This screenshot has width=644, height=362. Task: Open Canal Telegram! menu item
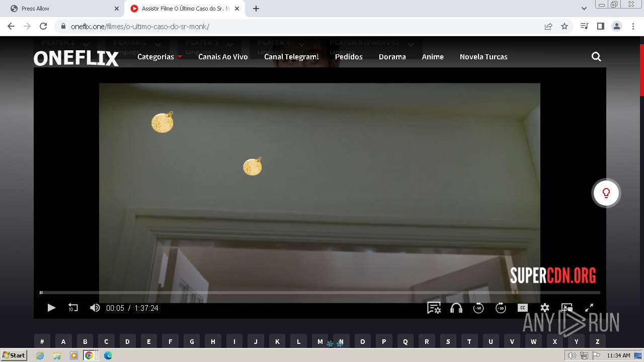click(291, 57)
